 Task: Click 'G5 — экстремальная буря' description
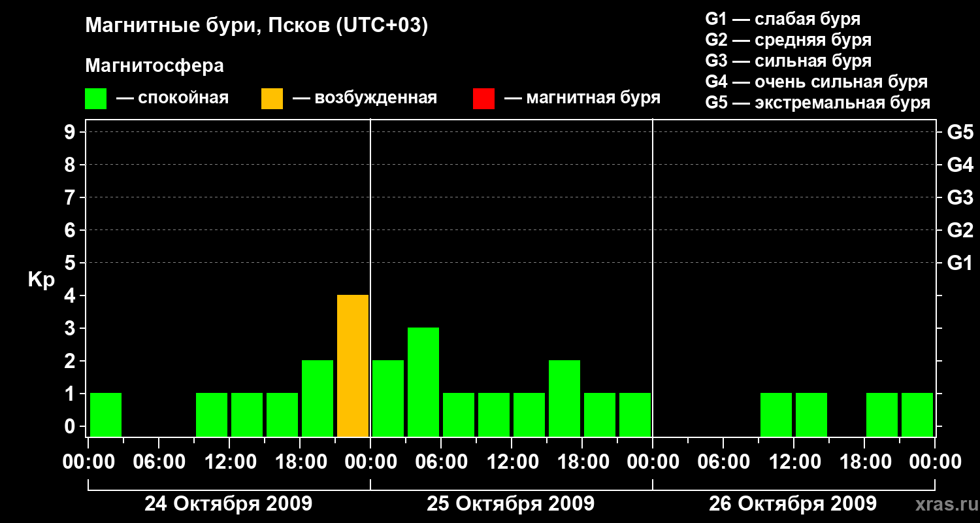(x=818, y=103)
